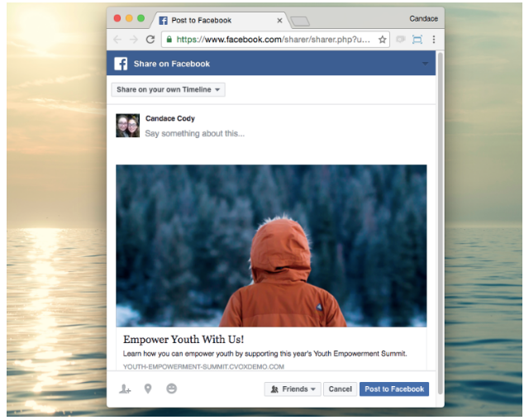
Task: Open the Chrome three-dot menu
Action: 433,40
